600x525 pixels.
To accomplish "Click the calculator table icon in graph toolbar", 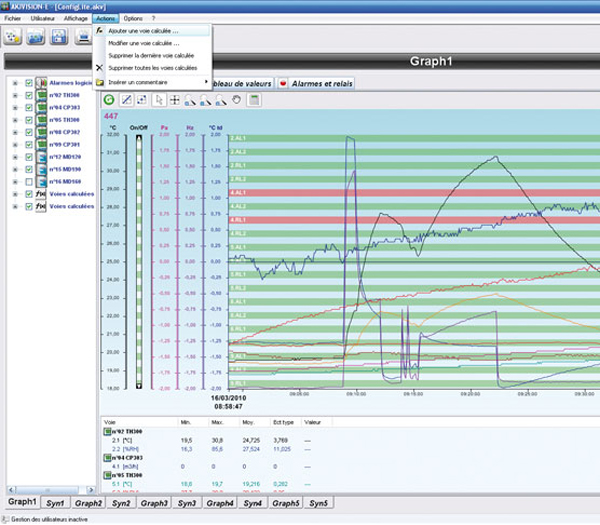I will 254,100.
